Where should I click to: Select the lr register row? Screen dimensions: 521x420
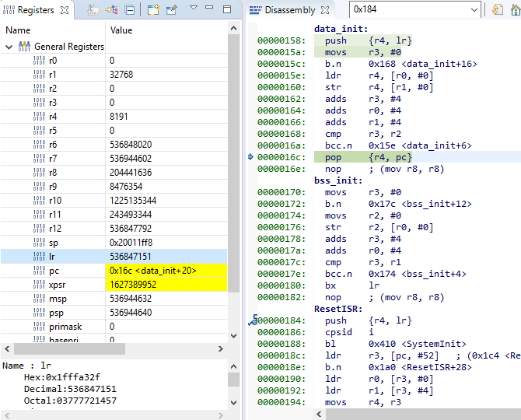click(x=114, y=257)
